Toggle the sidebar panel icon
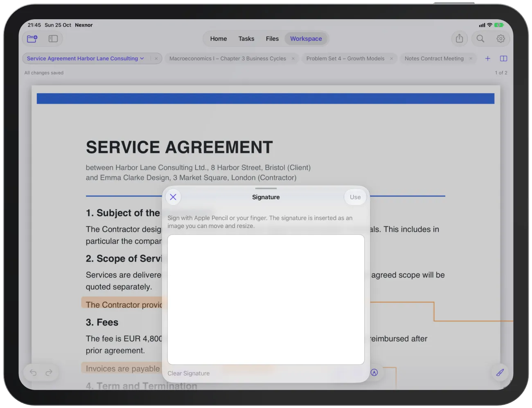Viewport: 532px width, 408px height. [53, 39]
